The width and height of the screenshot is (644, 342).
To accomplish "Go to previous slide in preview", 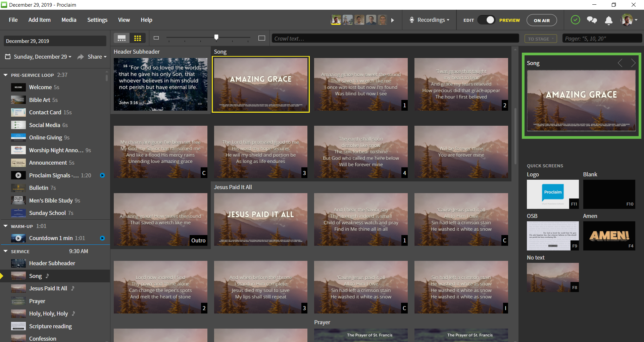I will (620, 63).
